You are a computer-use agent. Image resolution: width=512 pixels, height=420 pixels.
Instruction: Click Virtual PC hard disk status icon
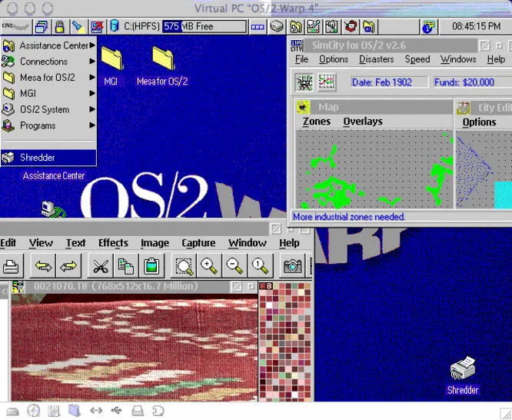tap(12, 411)
